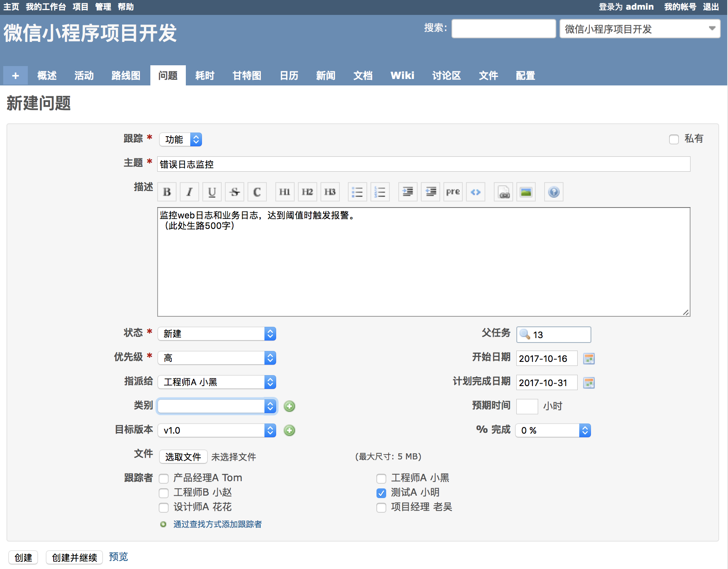Insert a wiki page link icon
The height and width of the screenshot is (569, 728).
coord(503,192)
